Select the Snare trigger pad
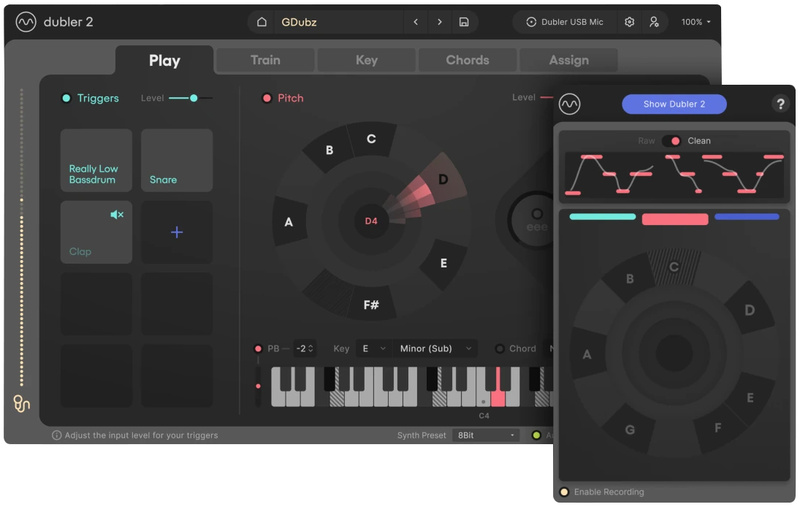Screen dimensions: 800x507 tap(177, 160)
